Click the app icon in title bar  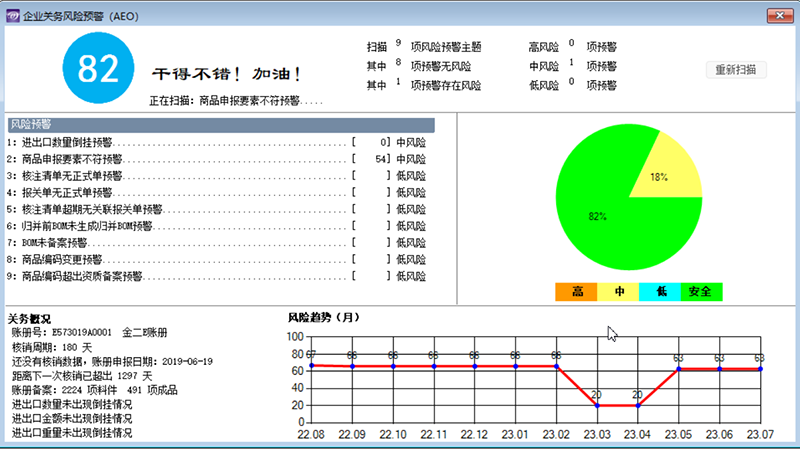tap(13, 16)
